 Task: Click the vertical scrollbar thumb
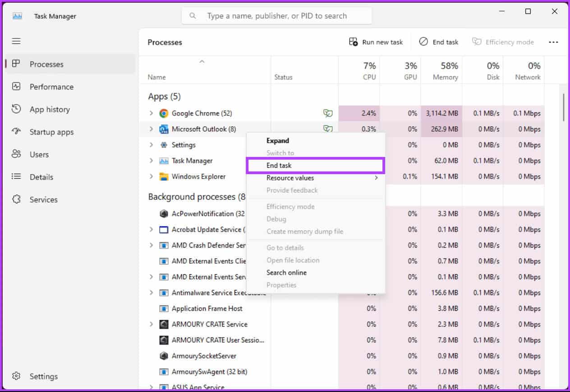(563, 106)
